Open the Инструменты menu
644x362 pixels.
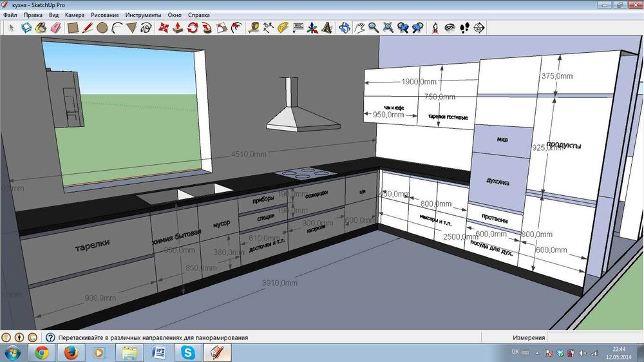pos(144,14)
